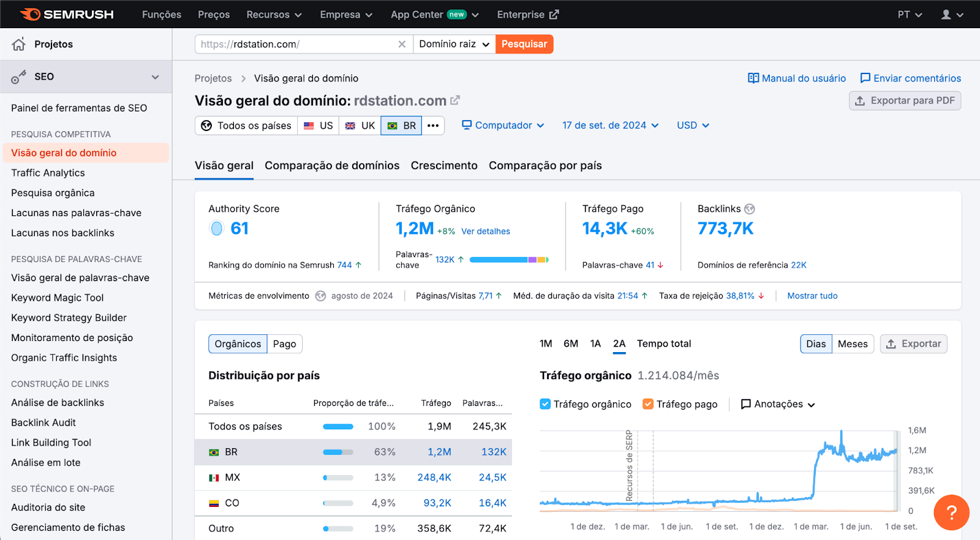The image size is (980, 540).
Task: Click the Exportar para PDF upload icon
Action: [860, 100]
